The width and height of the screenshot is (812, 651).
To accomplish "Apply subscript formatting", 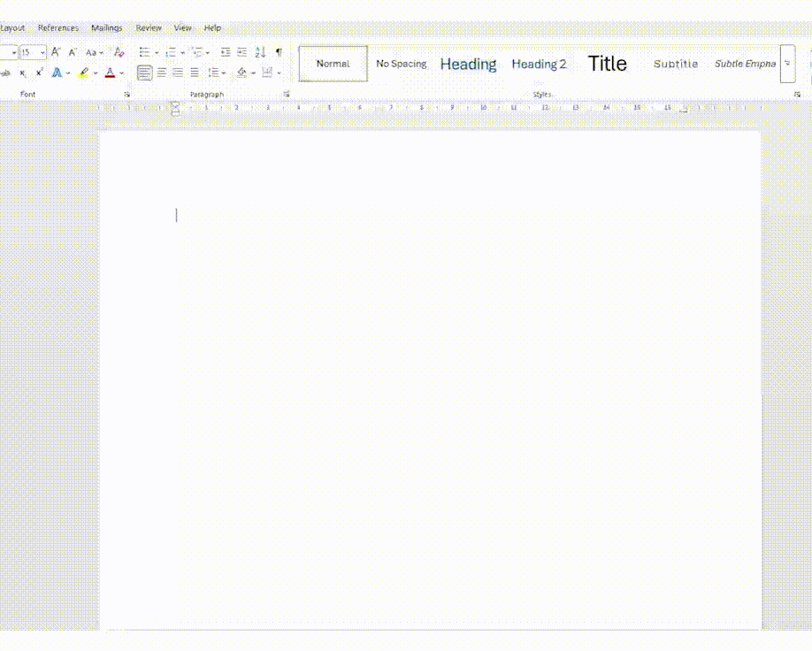I will tap(22, 73).
